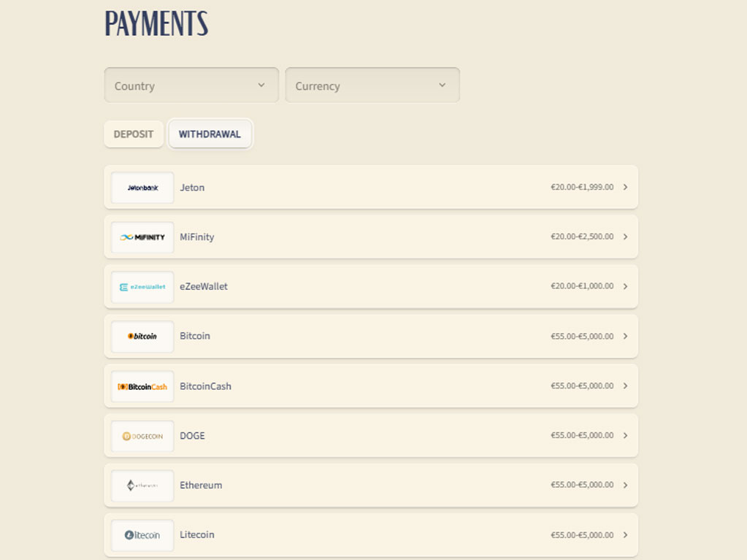This screenshot has width=747, height=560.
Task: Click the eZeeWallet payment method name
Action: [204, 286]
